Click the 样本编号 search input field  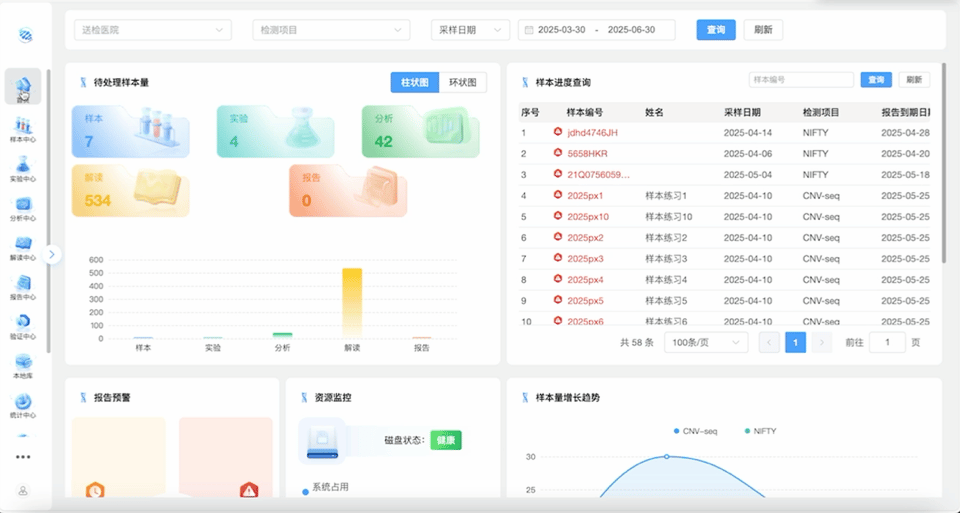click(x=800, y=80)
